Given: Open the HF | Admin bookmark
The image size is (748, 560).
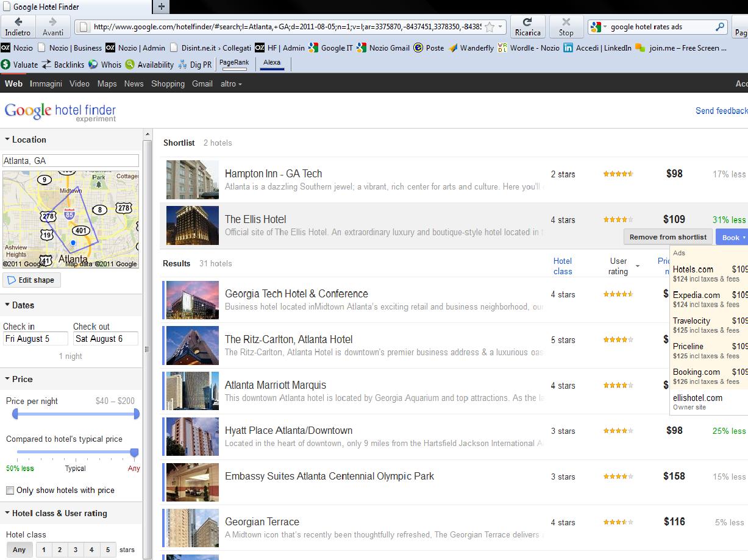Looking at the screenshot, I should coord(279,48).
